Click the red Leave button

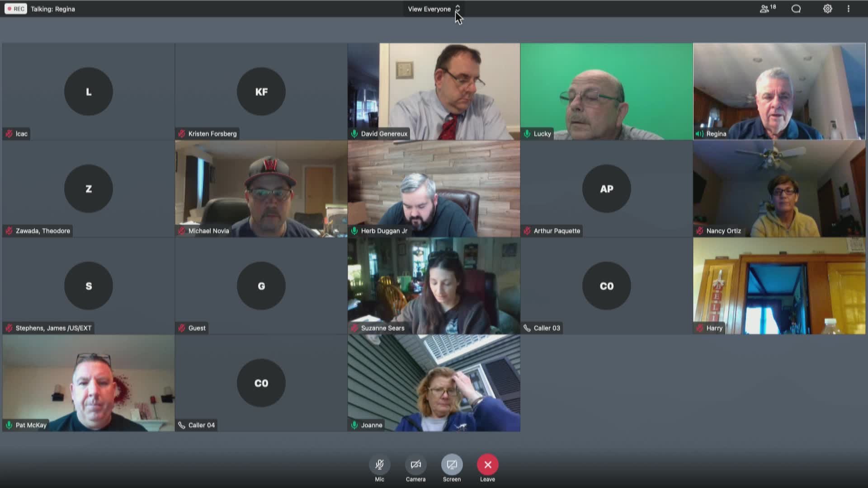[487, 465]
